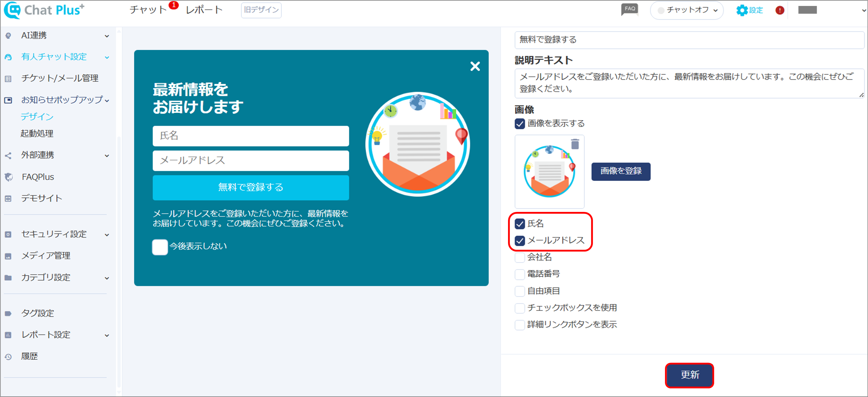Open the 設定 link
This screenshot has height=397, width=868.
[x=756, y=10]
